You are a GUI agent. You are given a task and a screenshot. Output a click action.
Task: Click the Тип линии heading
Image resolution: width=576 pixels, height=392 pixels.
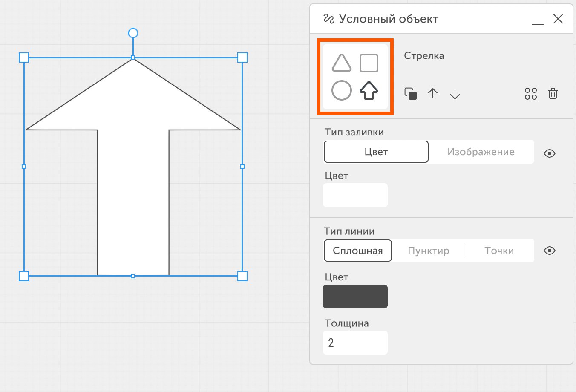coord(349,231)
